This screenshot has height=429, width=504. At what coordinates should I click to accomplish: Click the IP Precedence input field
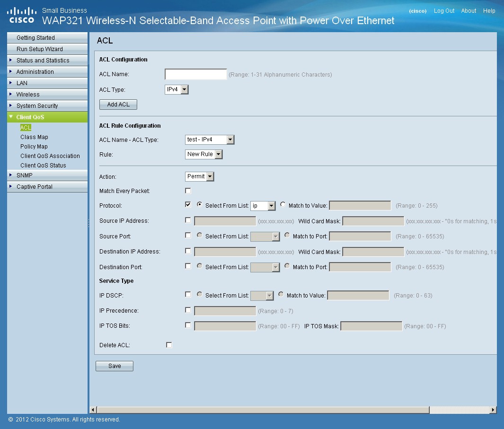(x=225, y=311)
